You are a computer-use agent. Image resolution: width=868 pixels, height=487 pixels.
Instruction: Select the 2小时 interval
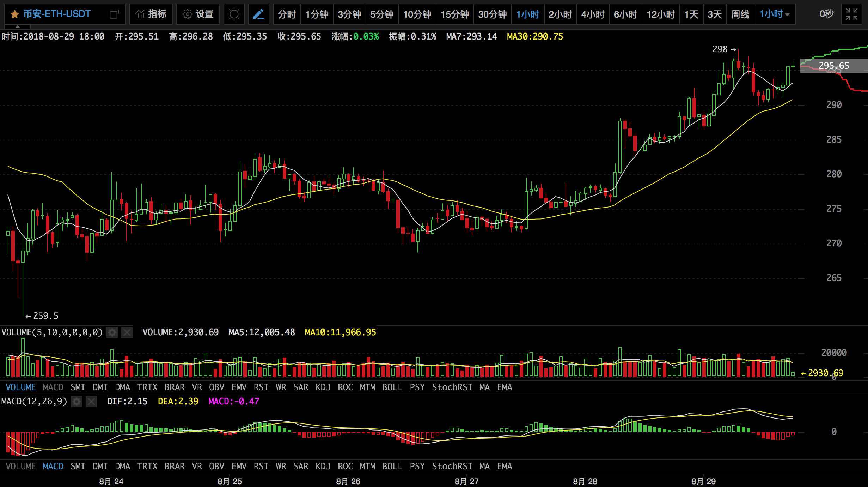560,14
